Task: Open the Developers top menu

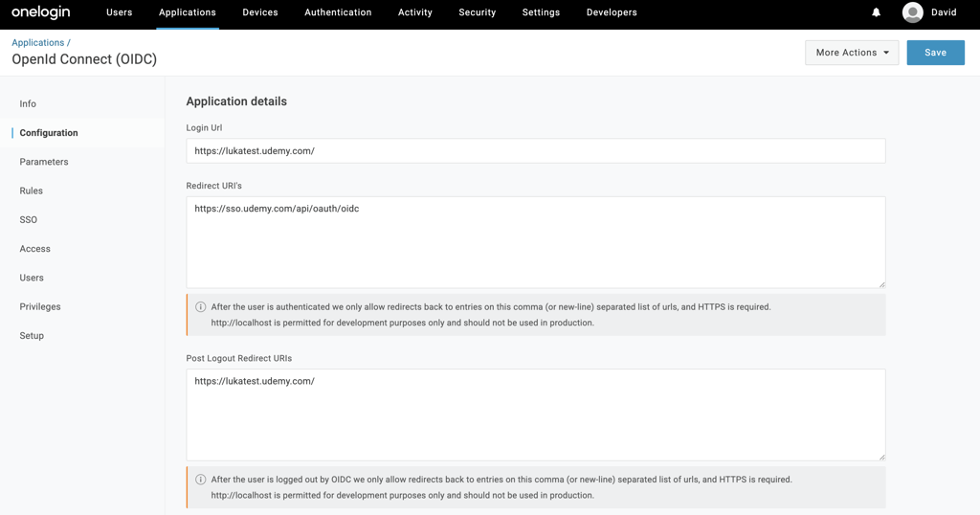Action: click(x=612, y=12)
